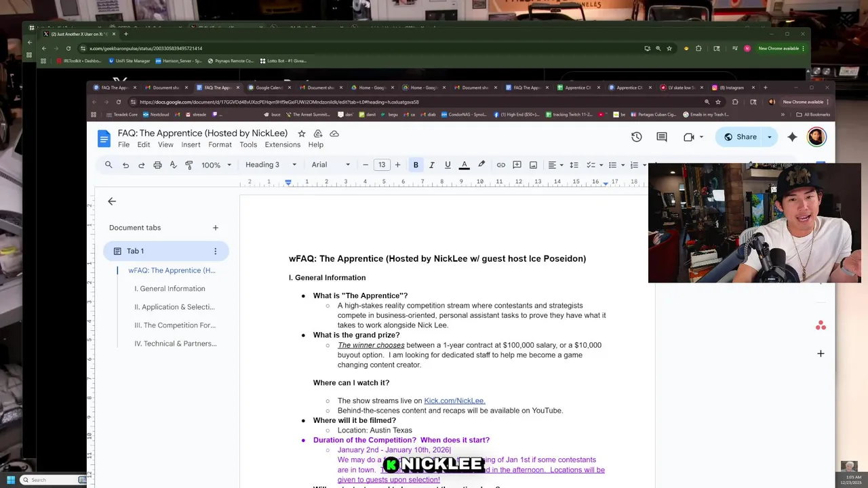Undo the last edit
The width and height of the screenshot is (868, 488).
coord(125,165)
